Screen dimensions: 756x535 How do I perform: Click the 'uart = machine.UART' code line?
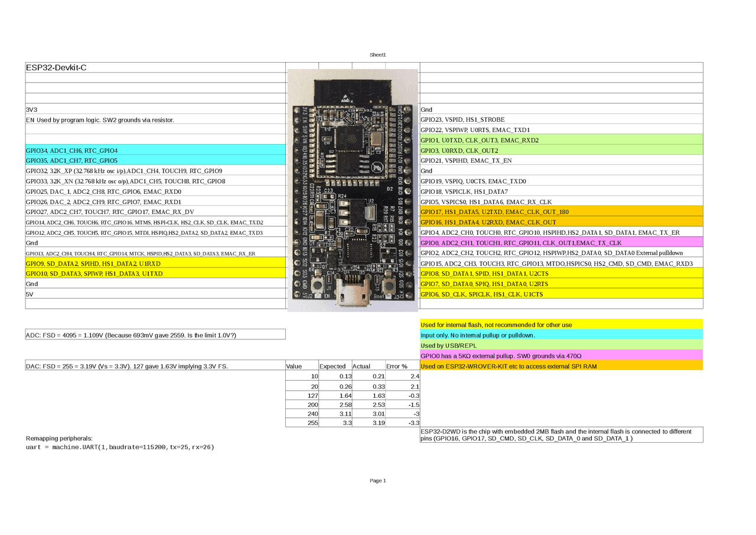120,447
